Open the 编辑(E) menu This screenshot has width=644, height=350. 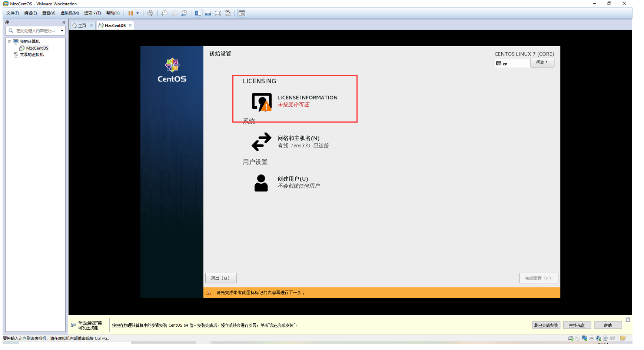tap(30, 13)
